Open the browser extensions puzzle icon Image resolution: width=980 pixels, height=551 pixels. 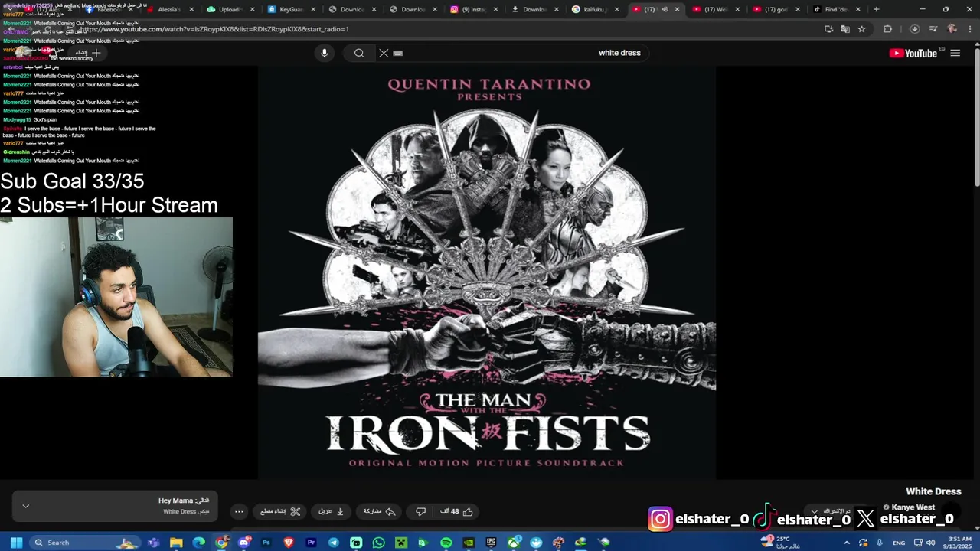coord(887,29)
